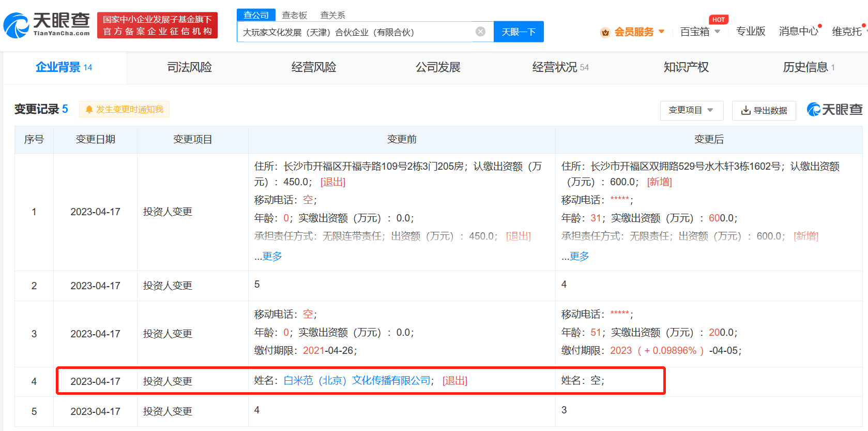Image resolution: width=868 pixels, height=431 pixels.
Task: Click the 年龄：51 text in row 3
Action: [581, 333]
